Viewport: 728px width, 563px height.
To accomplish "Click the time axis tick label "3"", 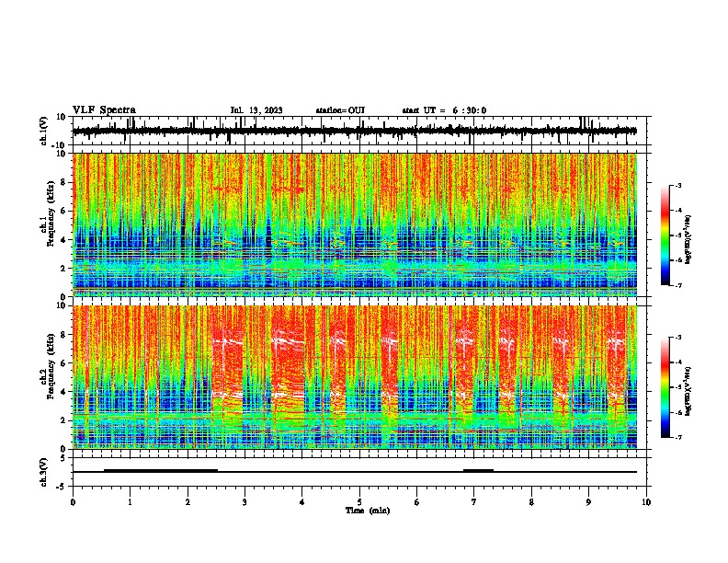I will (x=245, y=502).
